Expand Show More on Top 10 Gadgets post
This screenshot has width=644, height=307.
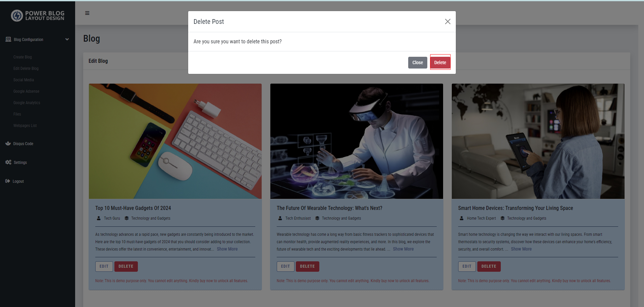pos(227,249)
